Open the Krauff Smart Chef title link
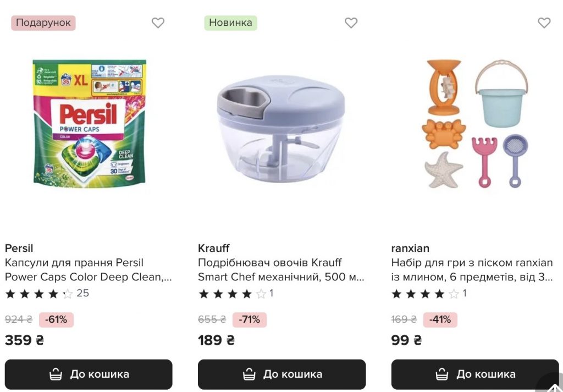 click(x=280, y=270)
